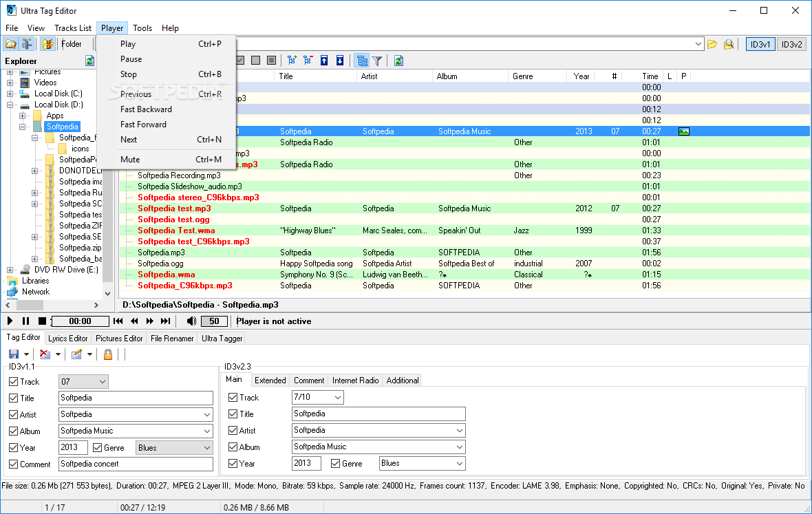Click the picture icon in Softpedia row's P column

point(683,131)
